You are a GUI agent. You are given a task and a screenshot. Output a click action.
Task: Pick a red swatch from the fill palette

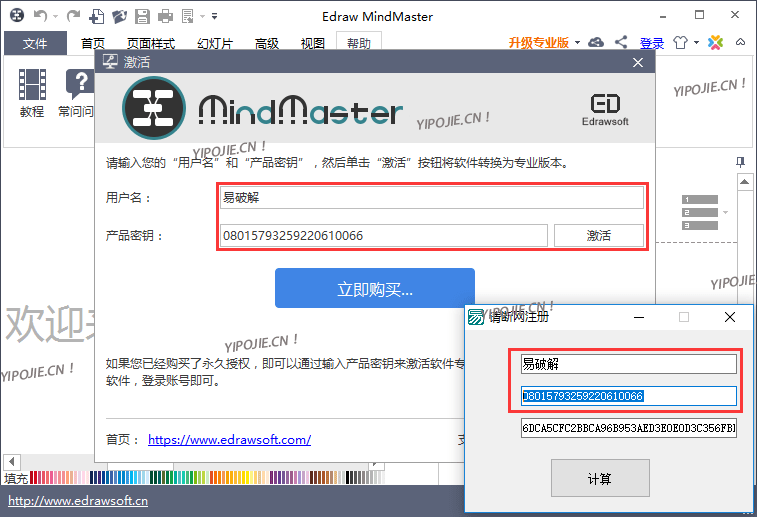pyautogui.click(x=33, y=478)
